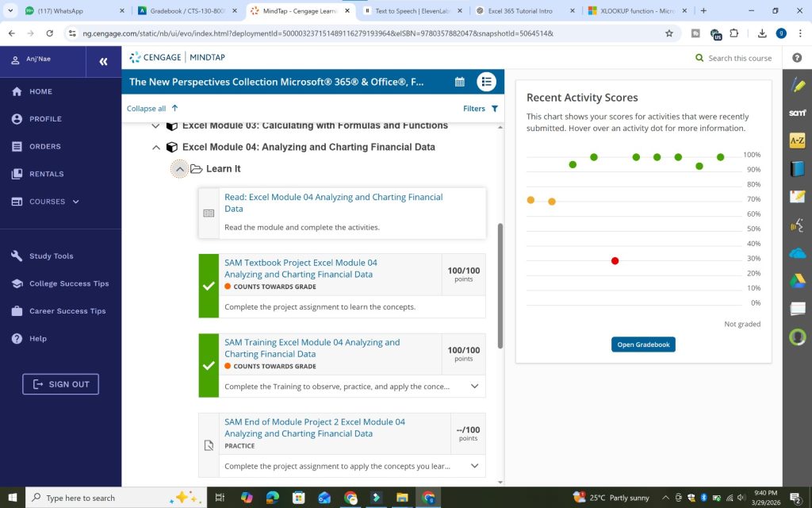Collapse the Learn It folder

(x=180, y=169)
